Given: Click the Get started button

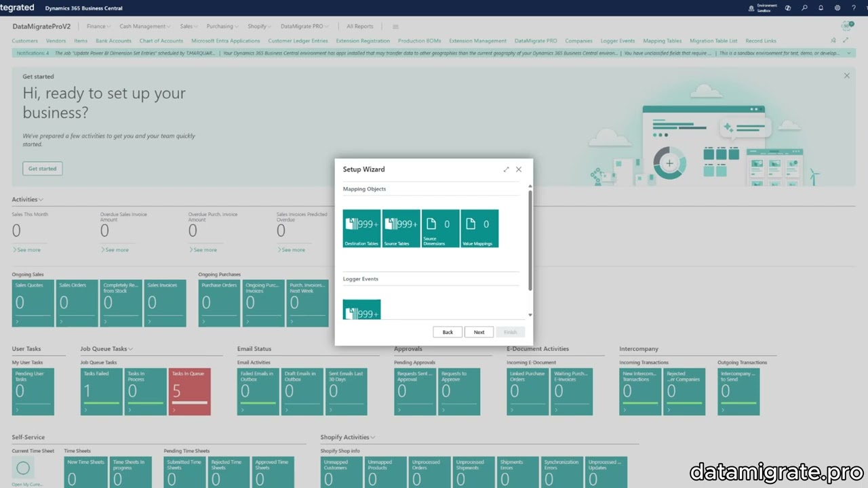Looking at the screenshot, I should click(x=42, y=168).
